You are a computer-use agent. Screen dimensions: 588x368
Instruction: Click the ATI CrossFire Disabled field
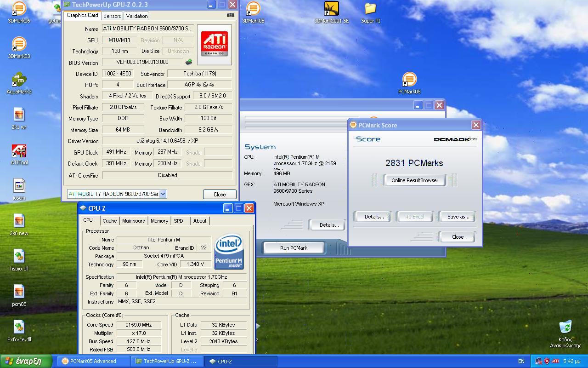pyautogui.click(x=167, y=175)
